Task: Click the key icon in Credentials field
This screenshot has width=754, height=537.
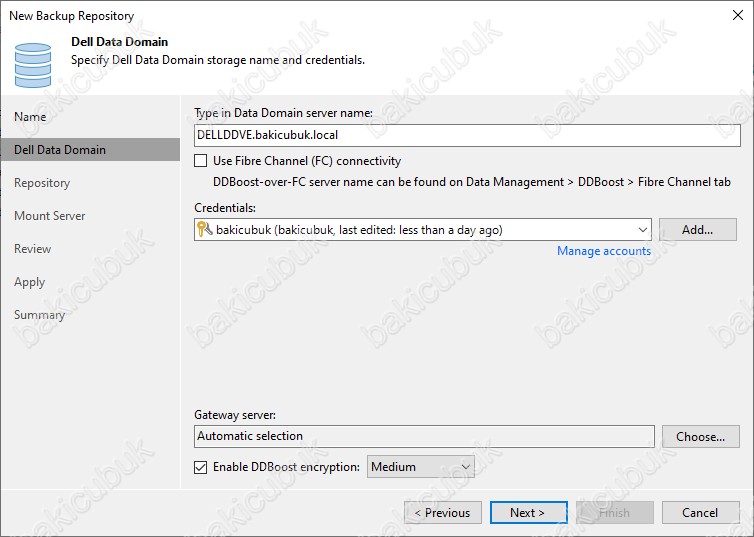Action: (x=204, y=229)
